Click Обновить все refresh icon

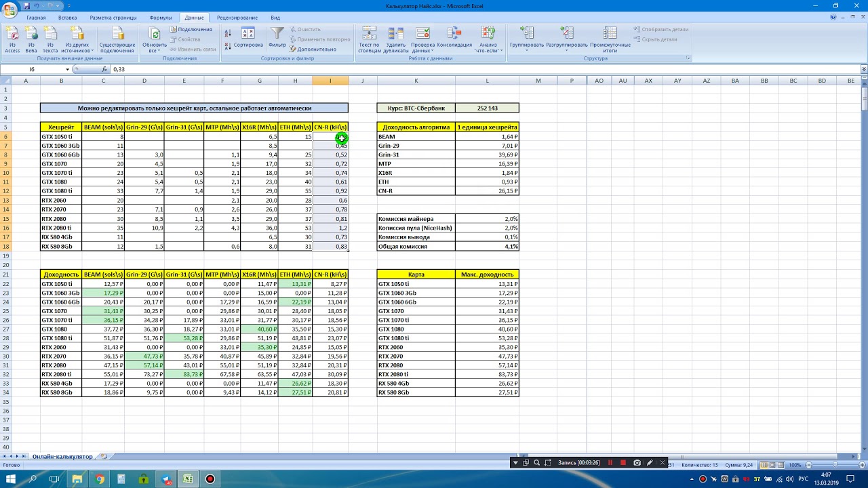pos(154,34)
